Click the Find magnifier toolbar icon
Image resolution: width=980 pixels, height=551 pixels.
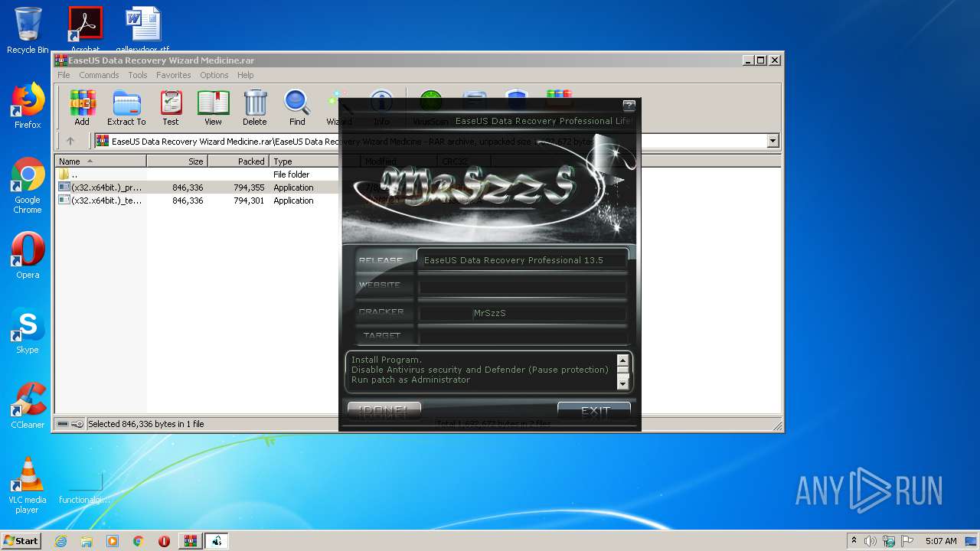[297, 108]
